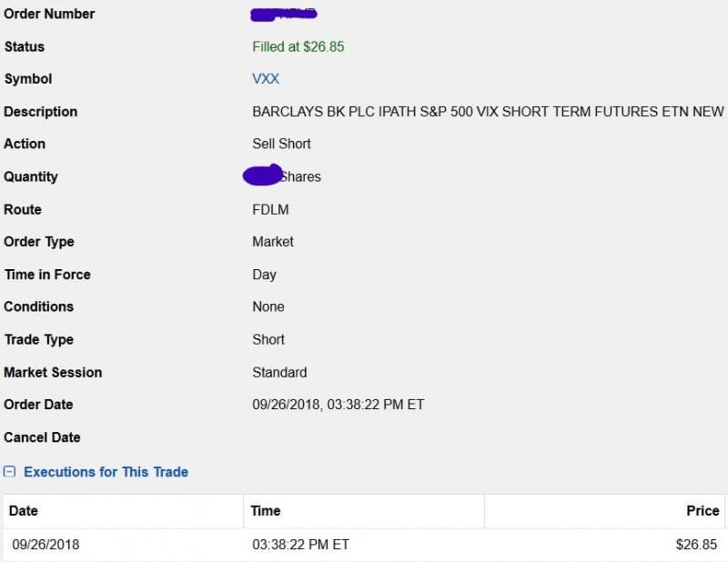The height and width of the screenshot is (562, 728).
Task: Click the FDLM route value
Action: pos(270,209)
